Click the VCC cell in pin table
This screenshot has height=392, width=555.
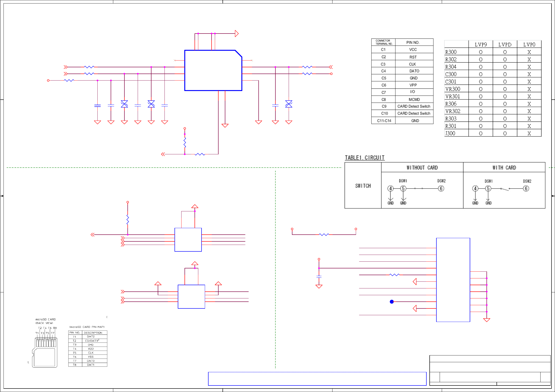[413, 50]
